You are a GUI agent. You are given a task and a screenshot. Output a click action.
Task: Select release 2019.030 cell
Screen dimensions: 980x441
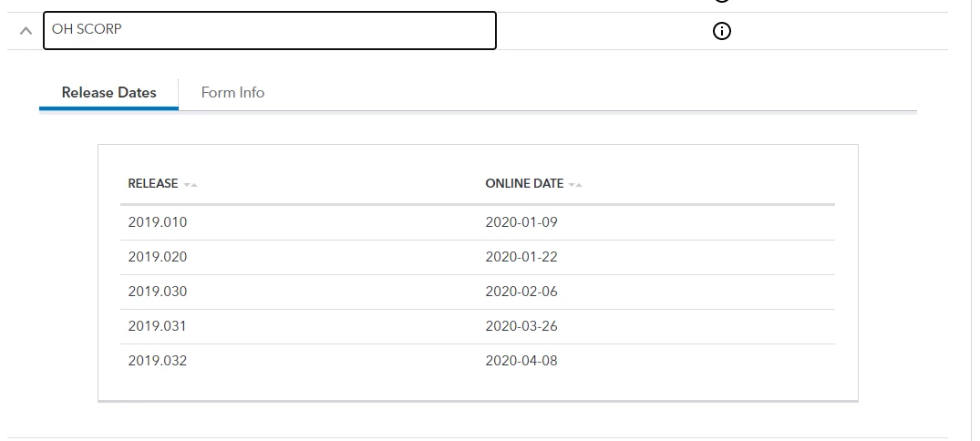coord(158,292)
